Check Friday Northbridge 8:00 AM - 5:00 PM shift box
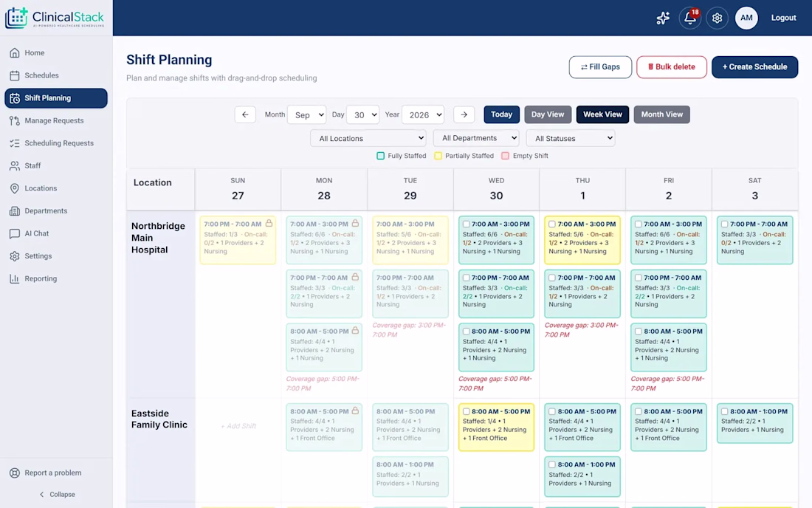The image size is (812, 508). coord(639,332)
